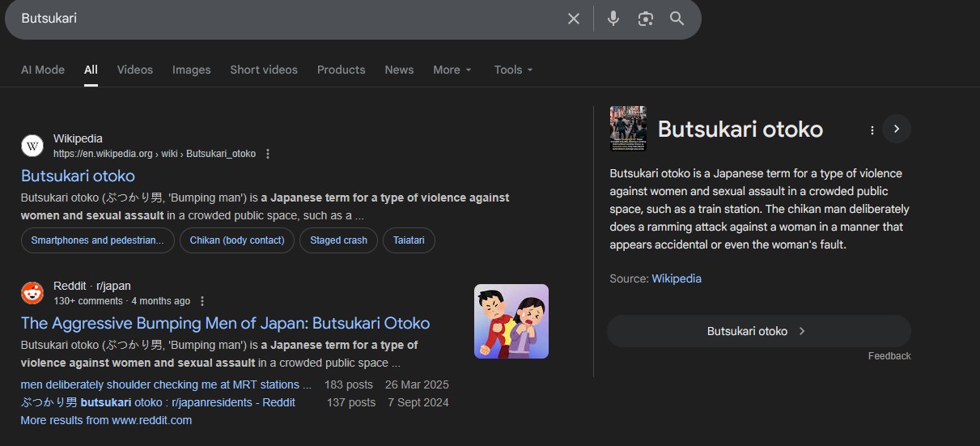Image resolution: width=980 pixels, height=446 pixels.
Task: Start voice search with the microphone icon
Action: click(x=613, y=19)
